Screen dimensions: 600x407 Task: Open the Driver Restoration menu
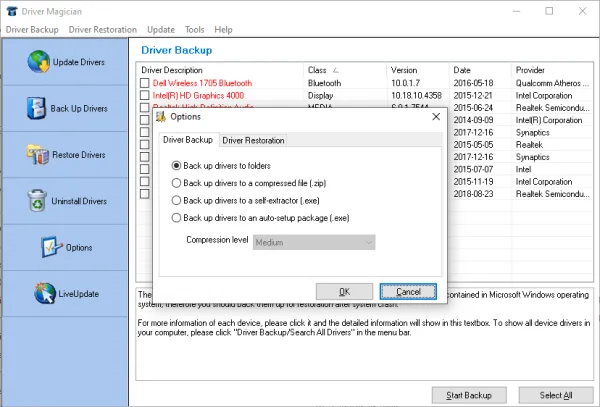(103, 29)
